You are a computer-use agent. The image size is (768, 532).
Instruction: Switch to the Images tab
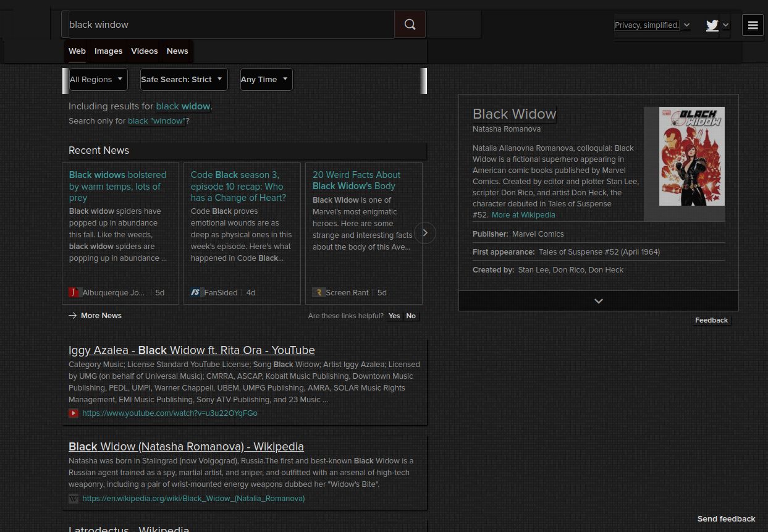point(108,51)
